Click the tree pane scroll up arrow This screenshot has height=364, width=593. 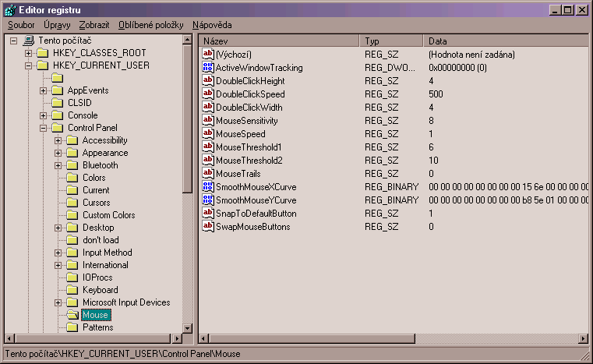pos(187,40)
